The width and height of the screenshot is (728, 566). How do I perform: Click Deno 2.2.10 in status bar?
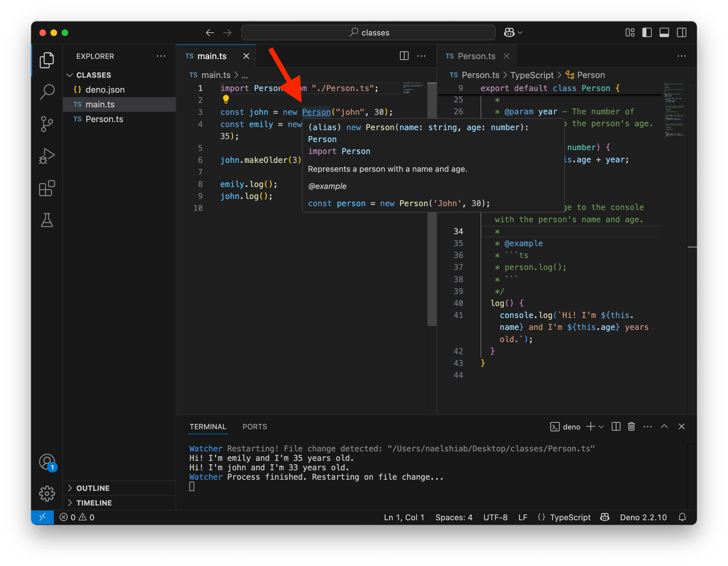pyautogui.click(x=643, y=517)
